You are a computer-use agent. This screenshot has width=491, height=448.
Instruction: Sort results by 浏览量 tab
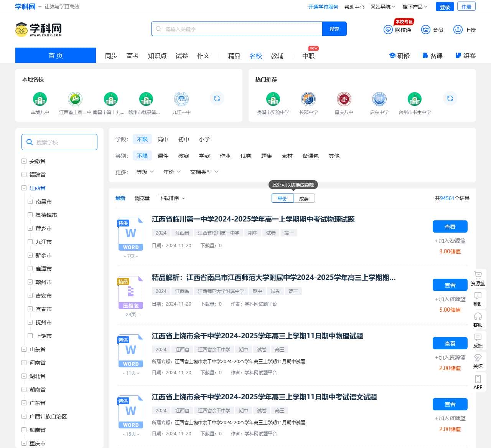click(x=142, y=198)
